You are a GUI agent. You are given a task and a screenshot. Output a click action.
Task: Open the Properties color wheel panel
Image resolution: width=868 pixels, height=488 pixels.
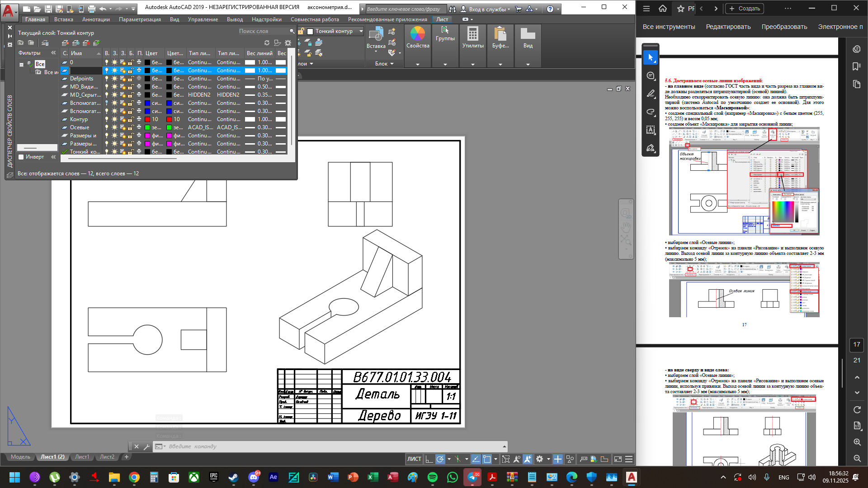417,34
